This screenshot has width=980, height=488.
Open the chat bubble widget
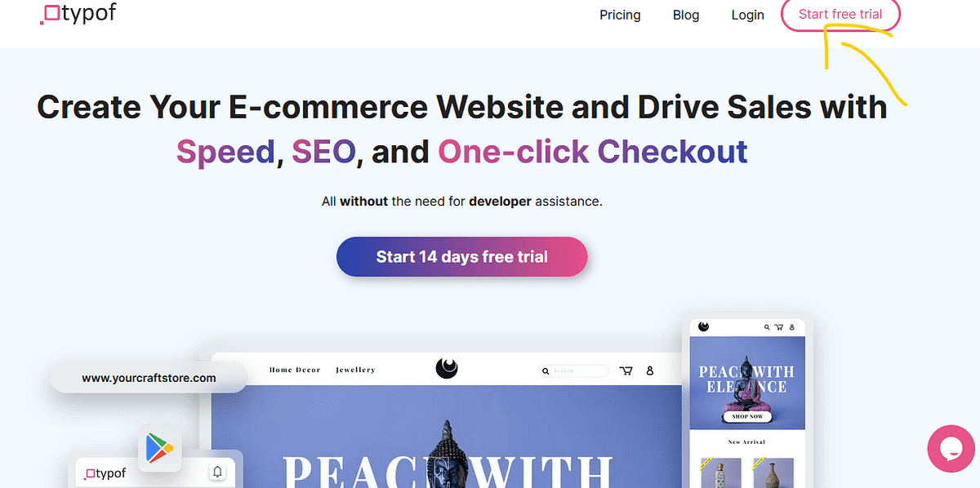(950, 449)
